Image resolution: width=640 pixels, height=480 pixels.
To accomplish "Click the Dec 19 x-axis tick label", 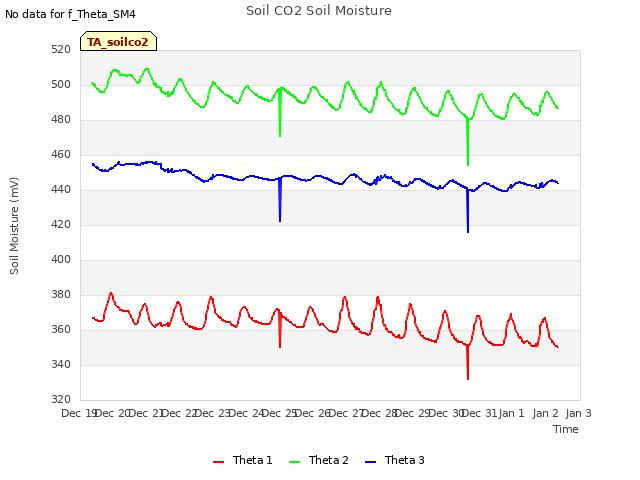I will [x=79, y=413].
